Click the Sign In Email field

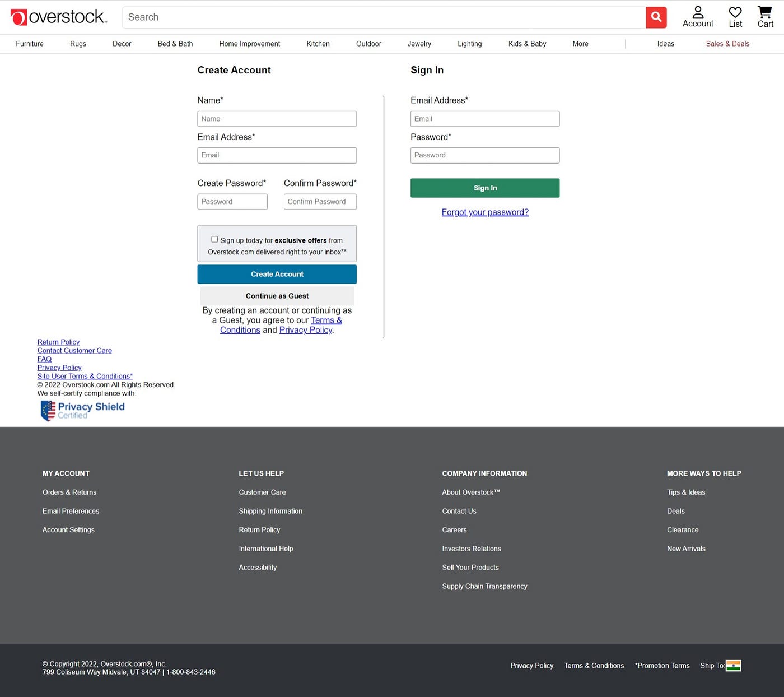pos(485,119)
